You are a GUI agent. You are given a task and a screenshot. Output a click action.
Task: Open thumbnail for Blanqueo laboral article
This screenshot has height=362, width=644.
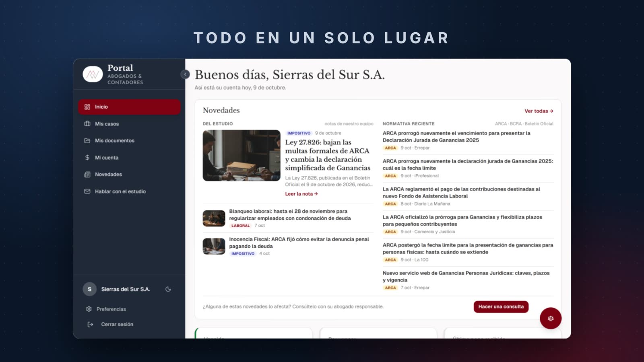(214, 218)
